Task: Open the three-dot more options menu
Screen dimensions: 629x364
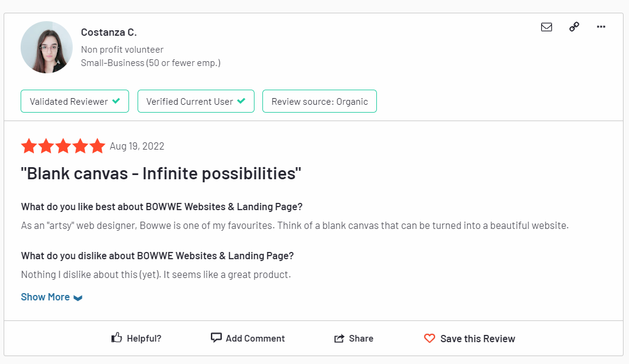Action: pos(601,27)
